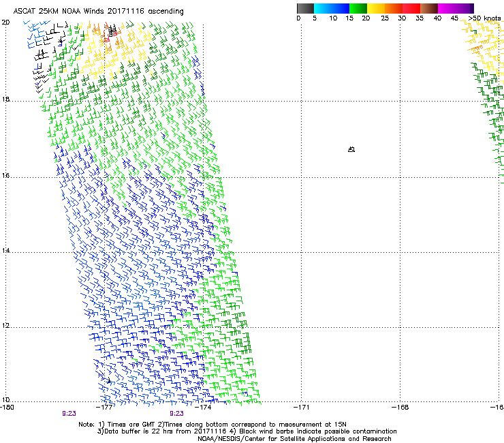Click latitude label '18' on left axis
This screenshot has height=443, width=504.
click(x=5, y=99)
